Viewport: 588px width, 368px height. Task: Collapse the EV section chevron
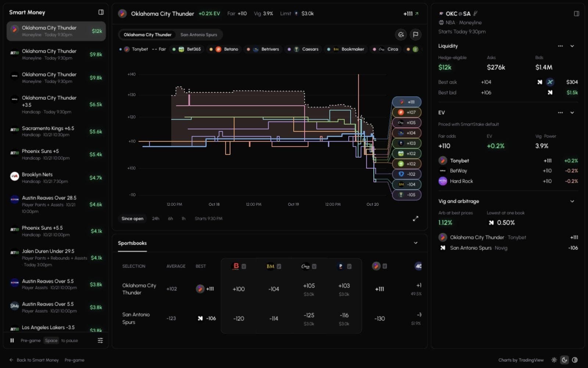[572, 113]
